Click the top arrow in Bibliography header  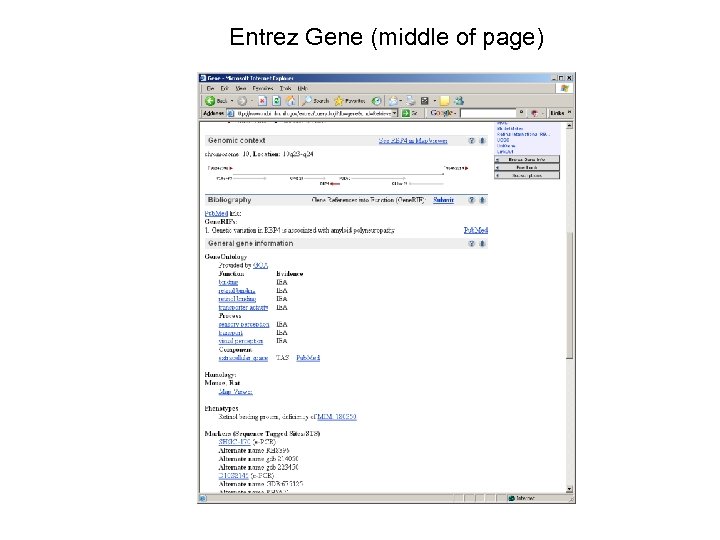[x=482, y=200]
